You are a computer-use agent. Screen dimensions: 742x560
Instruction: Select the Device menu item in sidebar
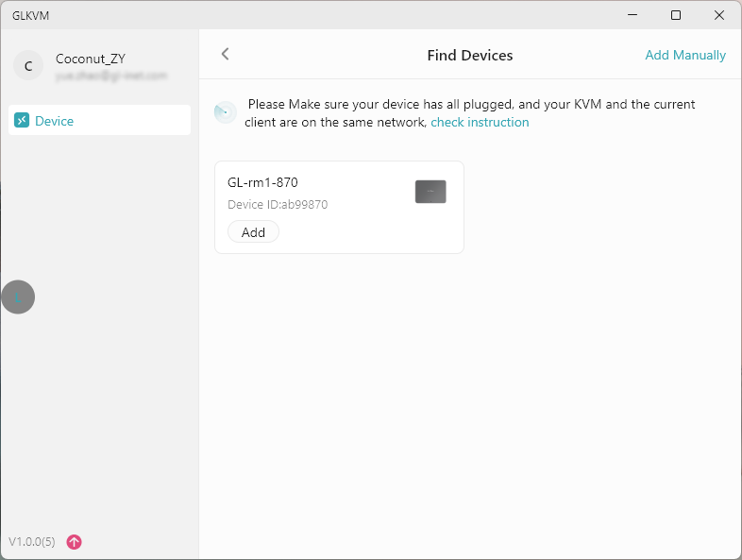click(99, 120)
